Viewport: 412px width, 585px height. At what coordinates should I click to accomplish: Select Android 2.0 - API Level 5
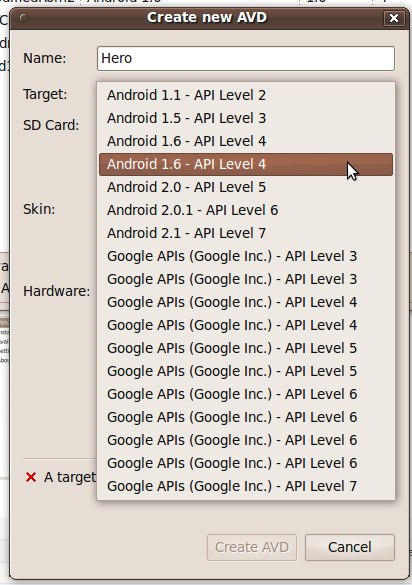click(246, 187)
